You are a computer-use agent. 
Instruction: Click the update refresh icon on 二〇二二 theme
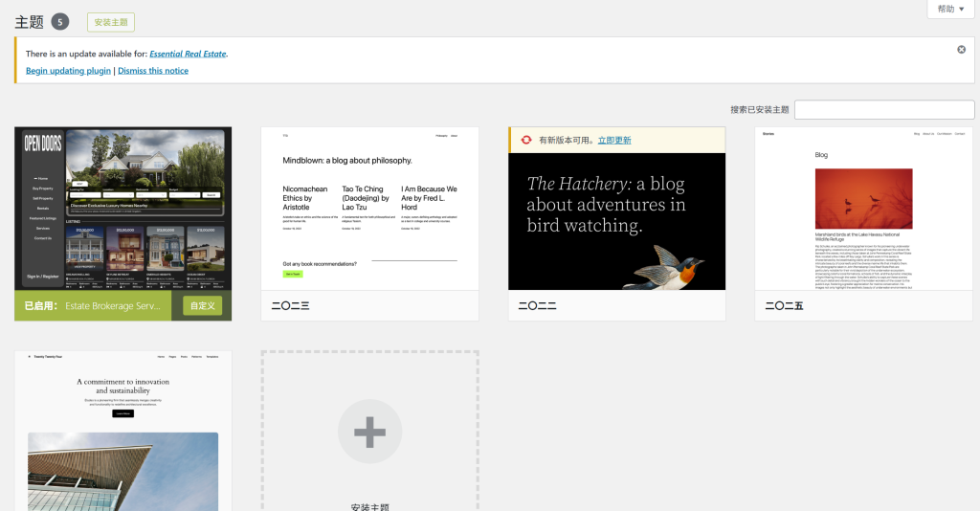click(525, 140)
